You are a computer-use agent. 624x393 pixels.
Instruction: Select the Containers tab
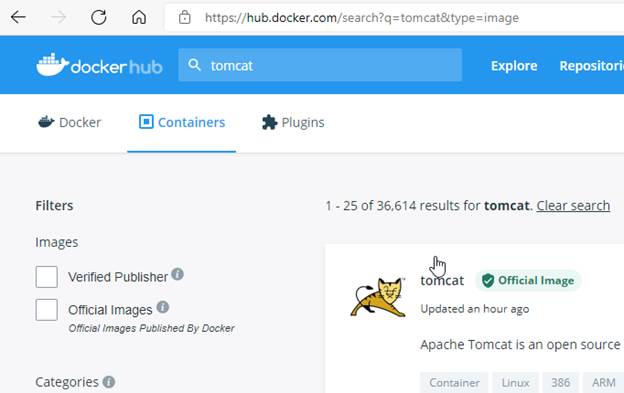182,123
